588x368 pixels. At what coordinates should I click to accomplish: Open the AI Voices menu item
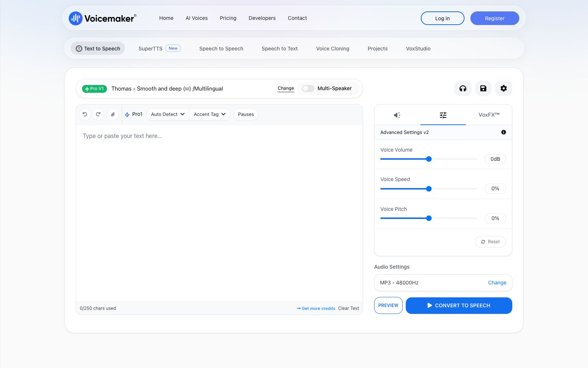[x=197, y=18]
